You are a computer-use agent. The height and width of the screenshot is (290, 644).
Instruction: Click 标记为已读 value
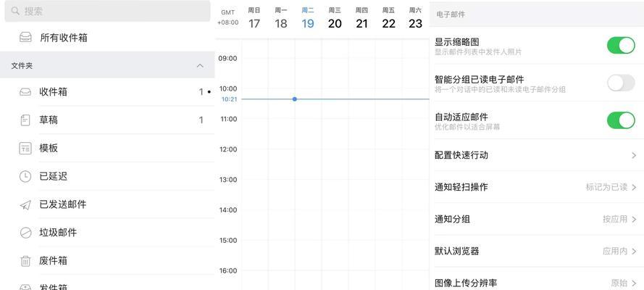tap(606, 187)
